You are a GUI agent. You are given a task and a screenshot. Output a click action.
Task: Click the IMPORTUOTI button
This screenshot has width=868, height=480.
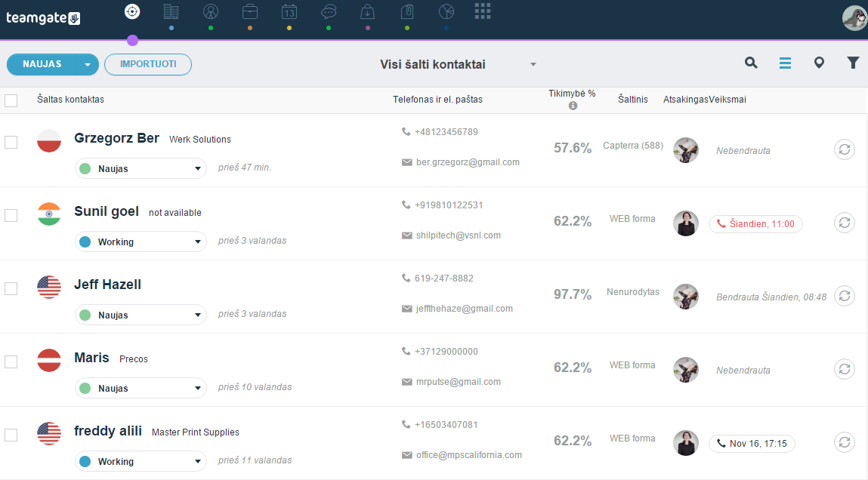148,64
